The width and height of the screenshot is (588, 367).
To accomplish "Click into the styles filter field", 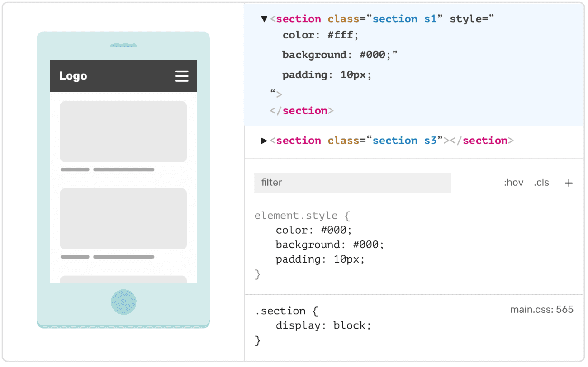I will click(352, 183).
